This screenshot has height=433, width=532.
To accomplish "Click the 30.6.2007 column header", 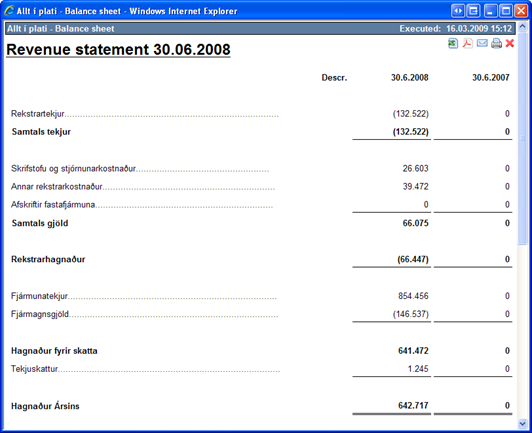I will [x=491, y=78].
